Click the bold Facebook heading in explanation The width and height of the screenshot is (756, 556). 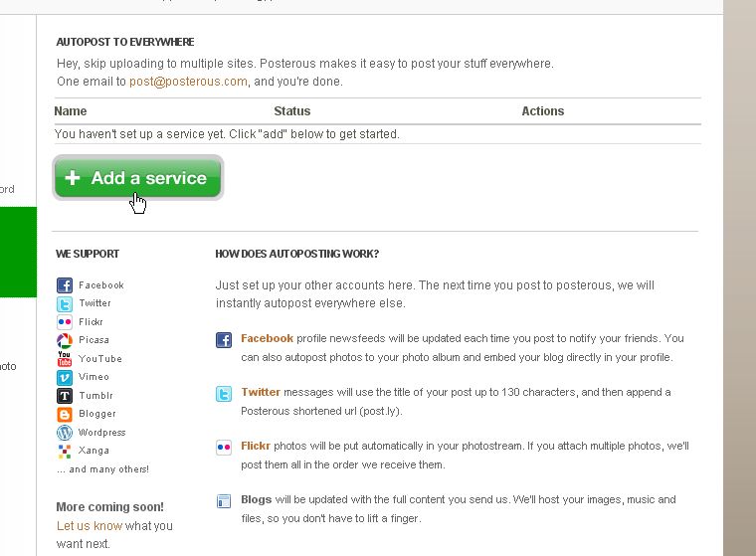pyautogui.click(x=268, y=338)
